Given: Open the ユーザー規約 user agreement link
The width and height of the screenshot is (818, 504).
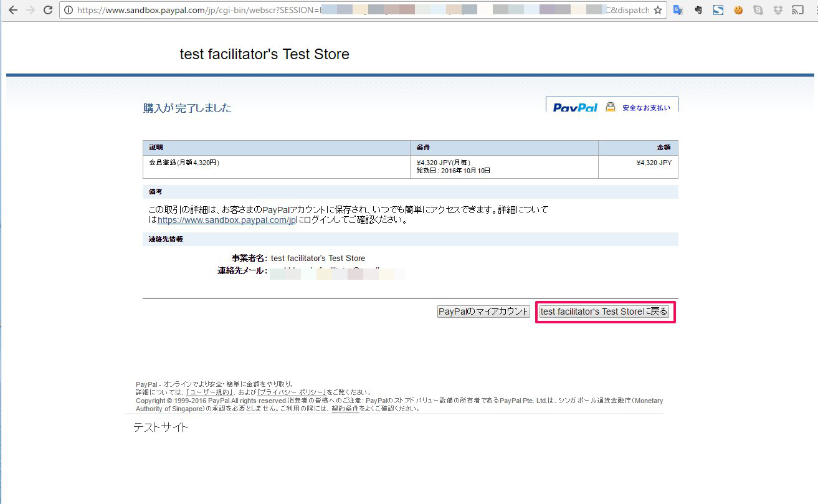Looking at the screenshot, I should (x=207, y=392).
